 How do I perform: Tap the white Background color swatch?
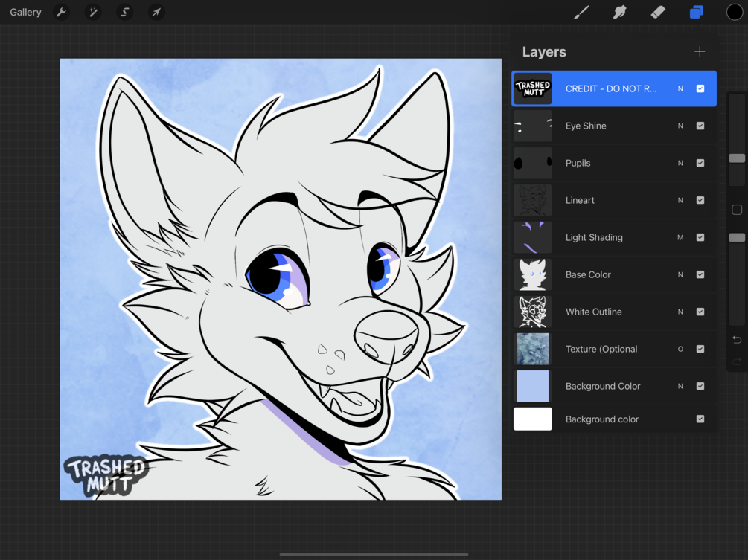(532, 419)
